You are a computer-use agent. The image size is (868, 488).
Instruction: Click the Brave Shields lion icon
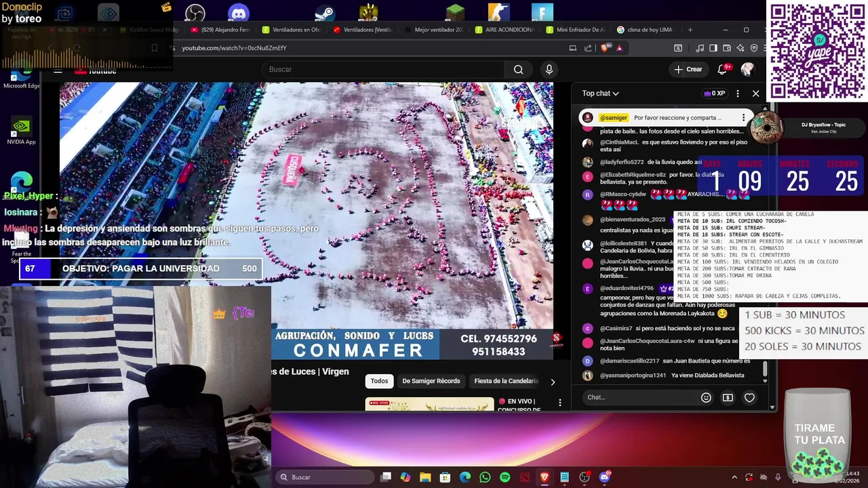[x=605, y=48]
